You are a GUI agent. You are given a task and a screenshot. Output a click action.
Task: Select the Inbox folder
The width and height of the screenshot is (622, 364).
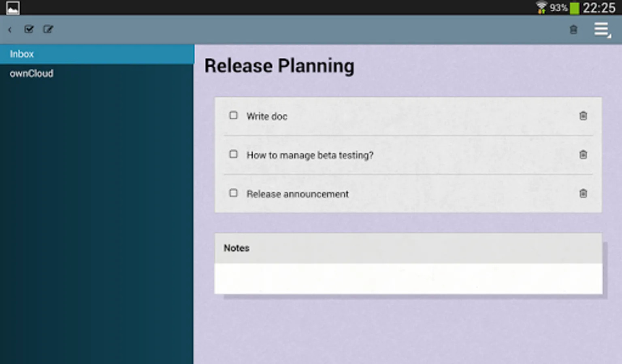coord(97,54)
